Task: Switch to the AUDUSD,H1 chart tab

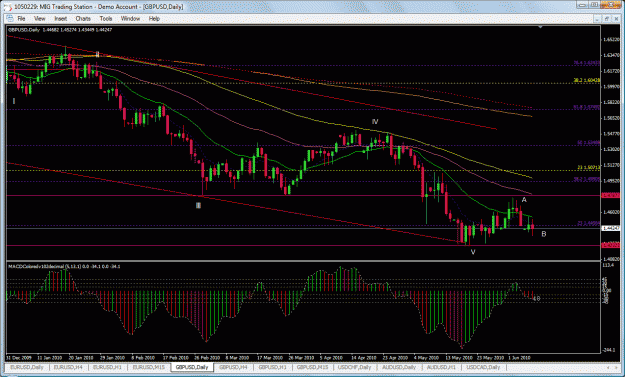Action: (441, 367)
